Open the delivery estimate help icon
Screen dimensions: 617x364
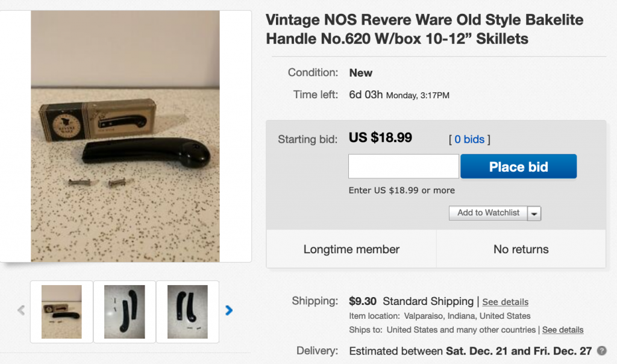602,351
